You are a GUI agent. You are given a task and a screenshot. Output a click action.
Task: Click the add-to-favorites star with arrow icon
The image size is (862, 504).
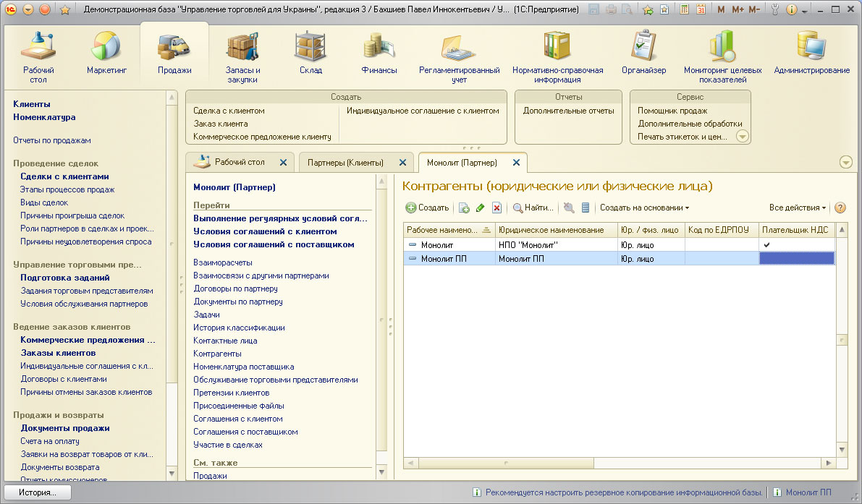(648, 9)
